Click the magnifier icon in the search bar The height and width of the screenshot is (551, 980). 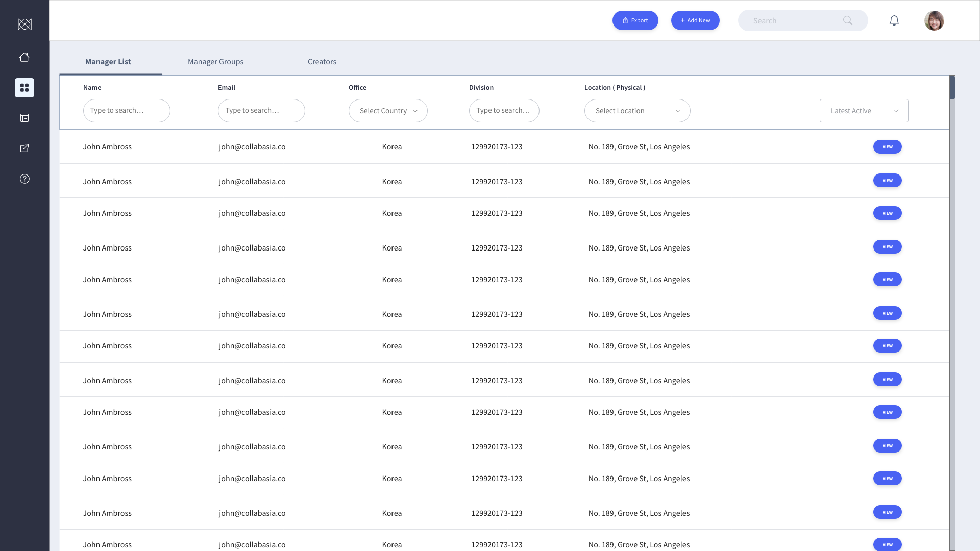click(x=848, y=20)
